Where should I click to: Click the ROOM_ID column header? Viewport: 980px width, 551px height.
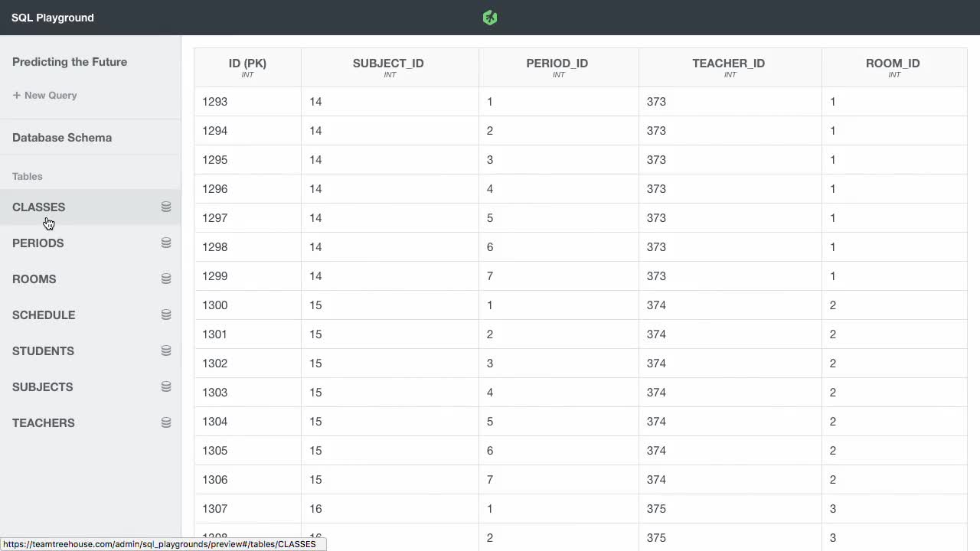click(x=893, y=64)
